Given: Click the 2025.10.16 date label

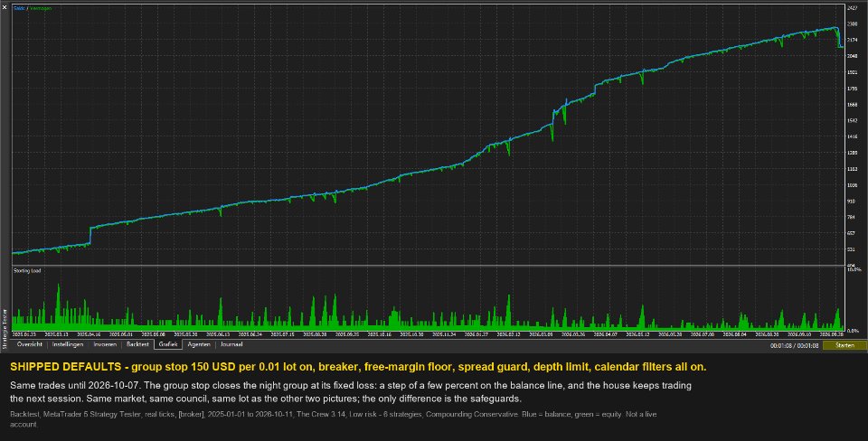Looking at the screenshot, I should [x=380, y=334].
